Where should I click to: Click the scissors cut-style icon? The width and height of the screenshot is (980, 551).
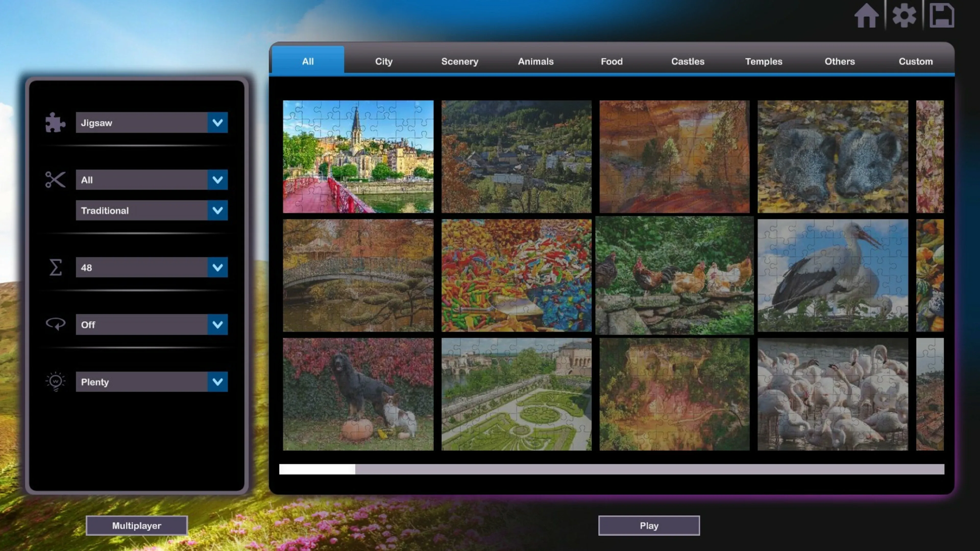pos(55,180)
